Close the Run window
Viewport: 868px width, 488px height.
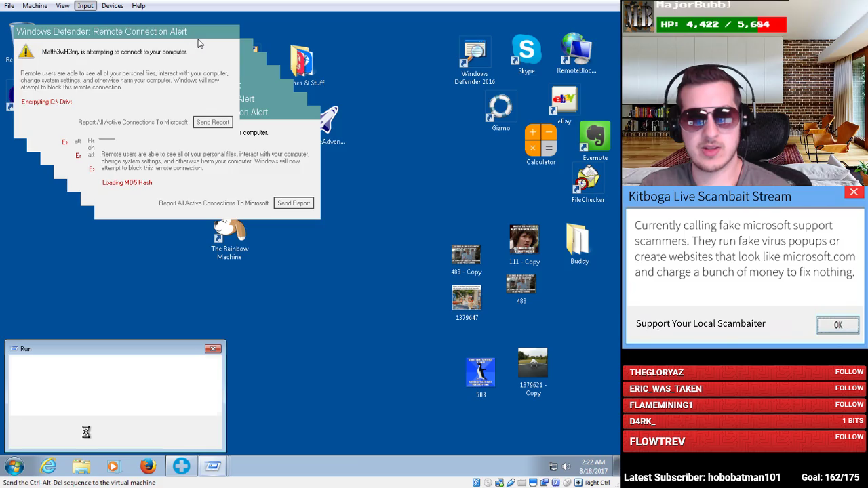213,348
